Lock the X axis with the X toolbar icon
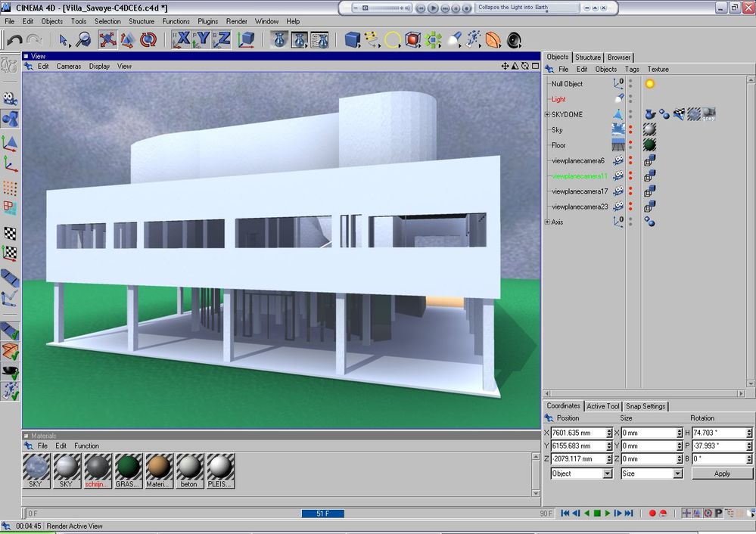Image resolution: width=756 pixels, height=534 pixels. (x=182, y=39)
